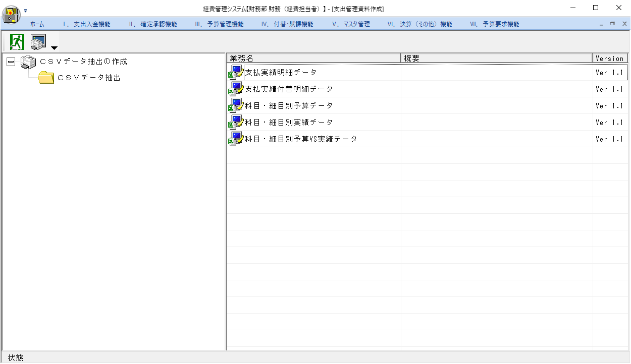Open the quick access toolbar dropdown arrow

coord(26,10)
